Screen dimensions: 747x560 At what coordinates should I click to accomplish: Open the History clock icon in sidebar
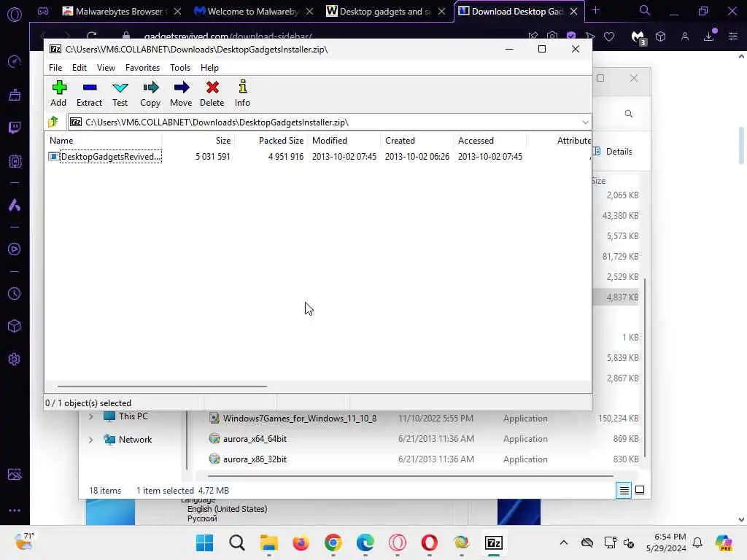[15, 294]
